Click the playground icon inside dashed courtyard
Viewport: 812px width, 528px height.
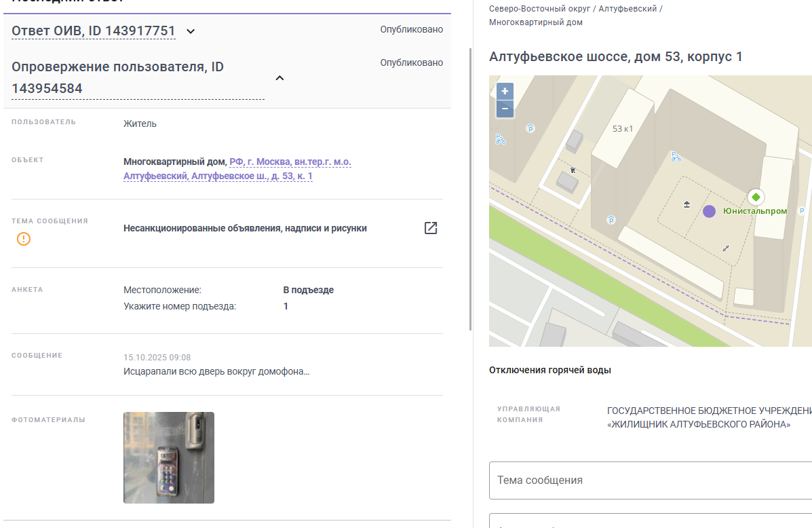pos(687,205)
